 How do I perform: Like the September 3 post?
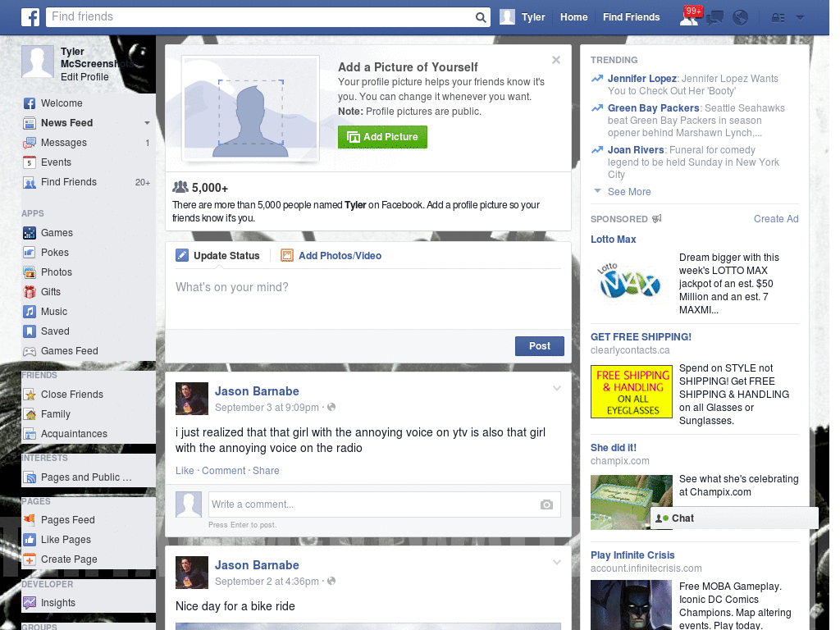click(185, 470)
